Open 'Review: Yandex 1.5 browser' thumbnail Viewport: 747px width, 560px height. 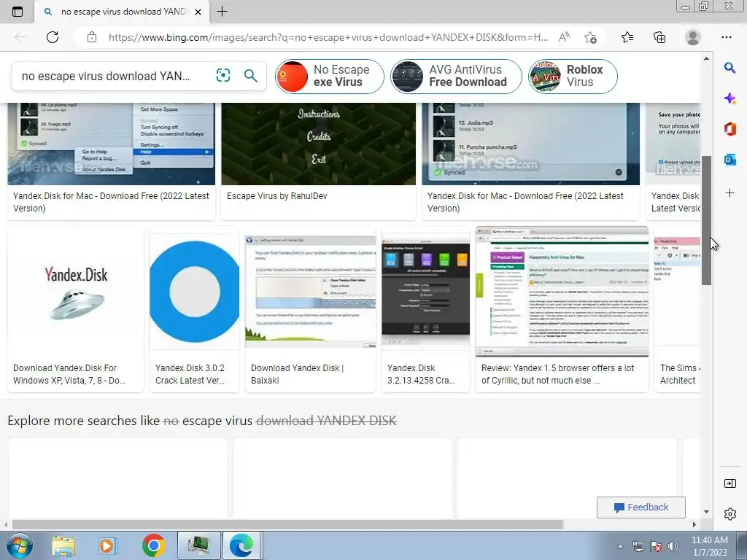point(562,292)
